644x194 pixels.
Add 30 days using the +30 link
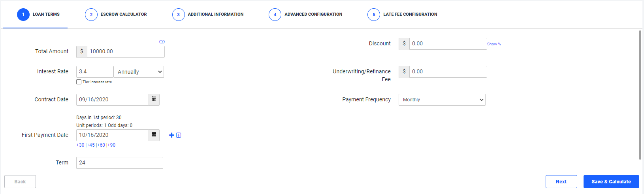tap(80, 145)
